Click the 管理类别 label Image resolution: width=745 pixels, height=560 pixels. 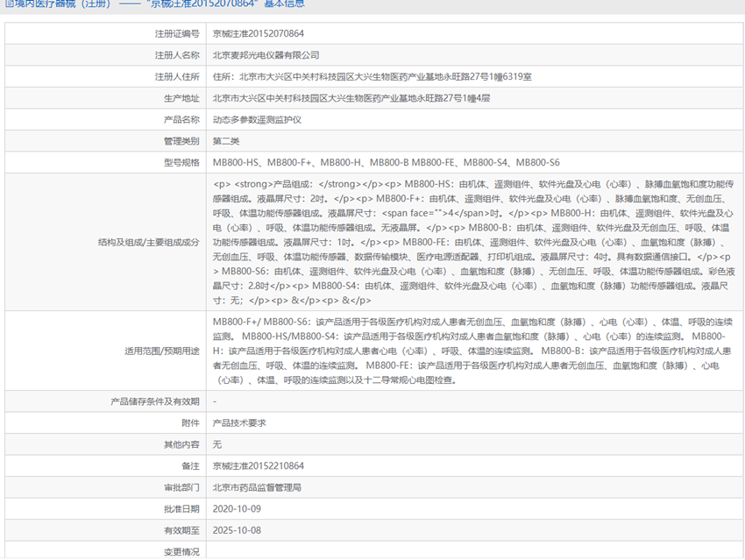point(181,141)
